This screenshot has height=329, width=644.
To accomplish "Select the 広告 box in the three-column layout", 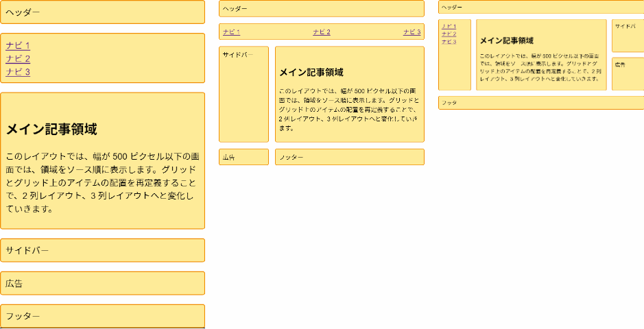I will pos(627,74).
